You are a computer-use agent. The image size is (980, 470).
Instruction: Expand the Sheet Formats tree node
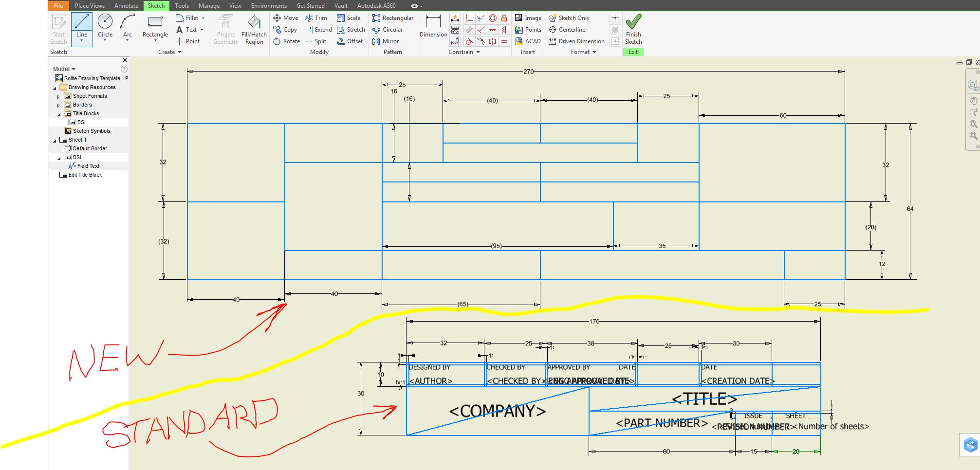pyautogui.click(x=58, y=96)
